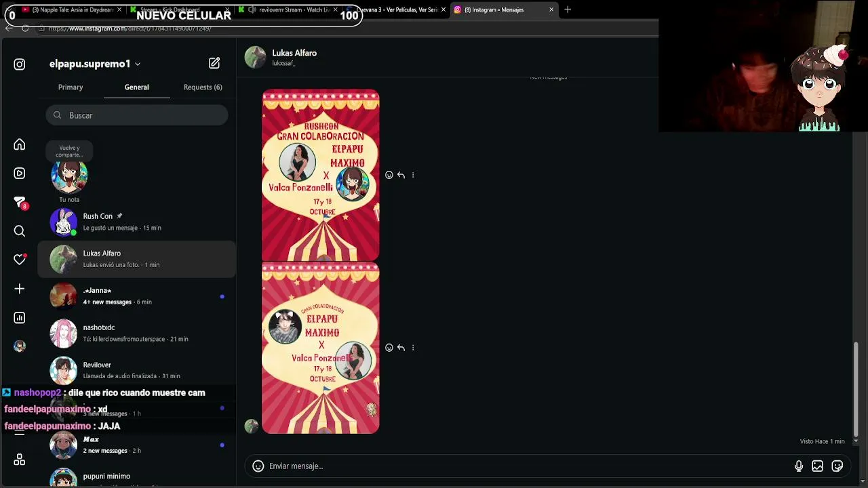Click the browser back arrow
868x488 pixels.
9,28
